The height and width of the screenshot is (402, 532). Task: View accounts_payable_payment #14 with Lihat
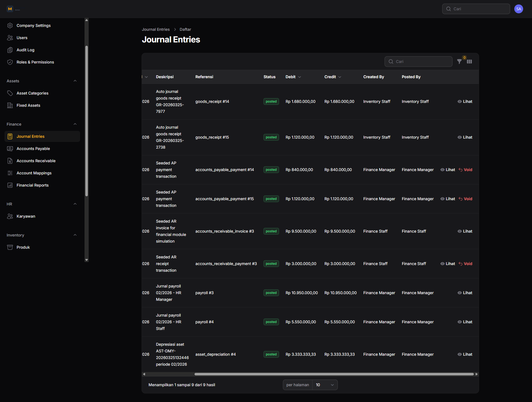(x=448, y=170)
